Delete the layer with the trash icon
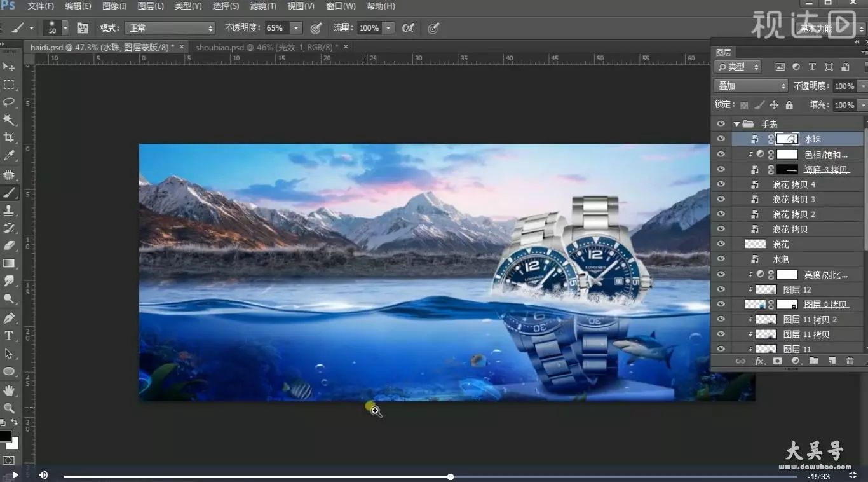The image size is (868, 482). 850,361
